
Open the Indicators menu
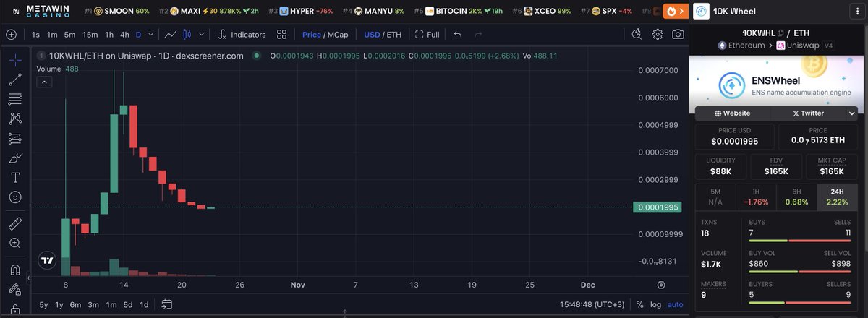pyautogui.click(x=242, y=34)
